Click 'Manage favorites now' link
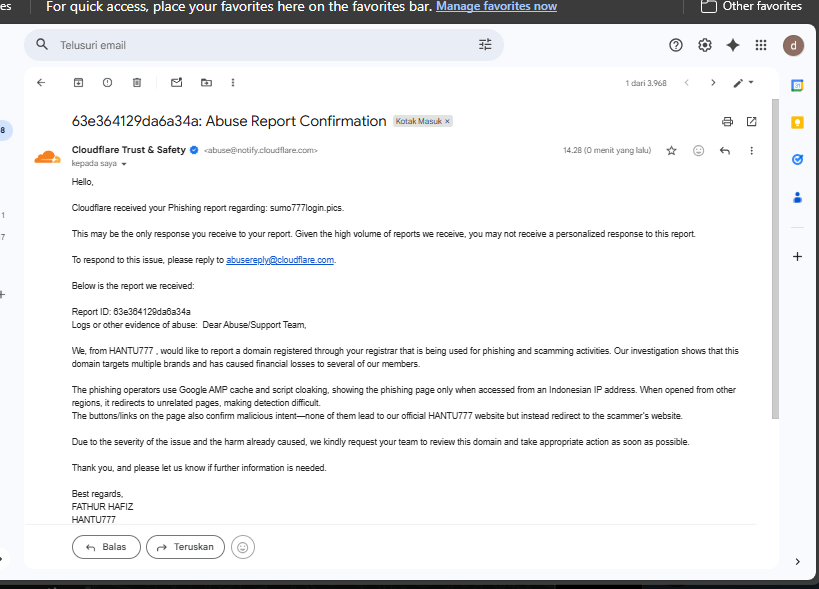819x589 pixels. click(496, 6)
